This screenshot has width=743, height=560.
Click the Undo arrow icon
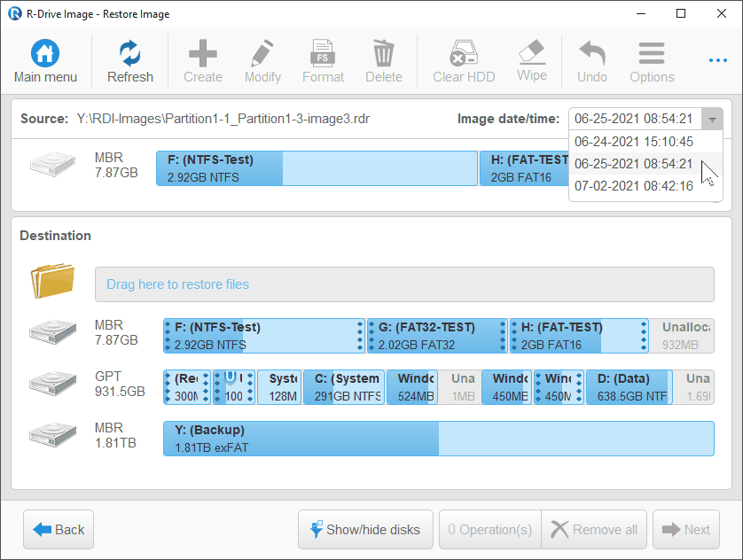[592, 52]
